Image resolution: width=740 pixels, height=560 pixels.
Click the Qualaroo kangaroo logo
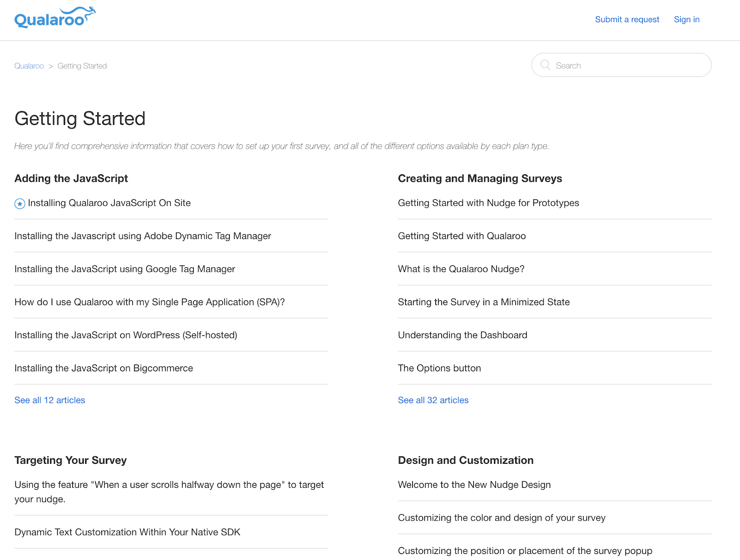55,18
